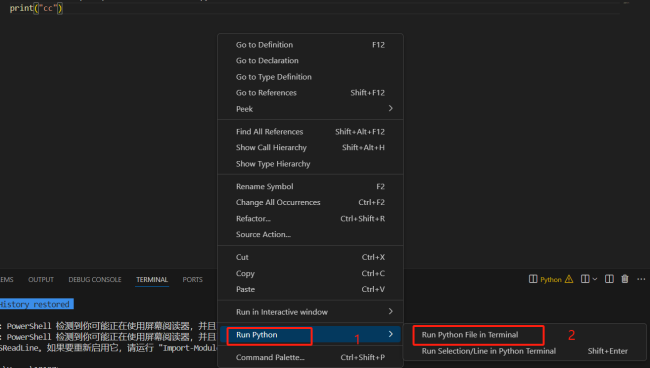
Task: Choose Go to Definition in context menu
Action: [x=310, y=45]
